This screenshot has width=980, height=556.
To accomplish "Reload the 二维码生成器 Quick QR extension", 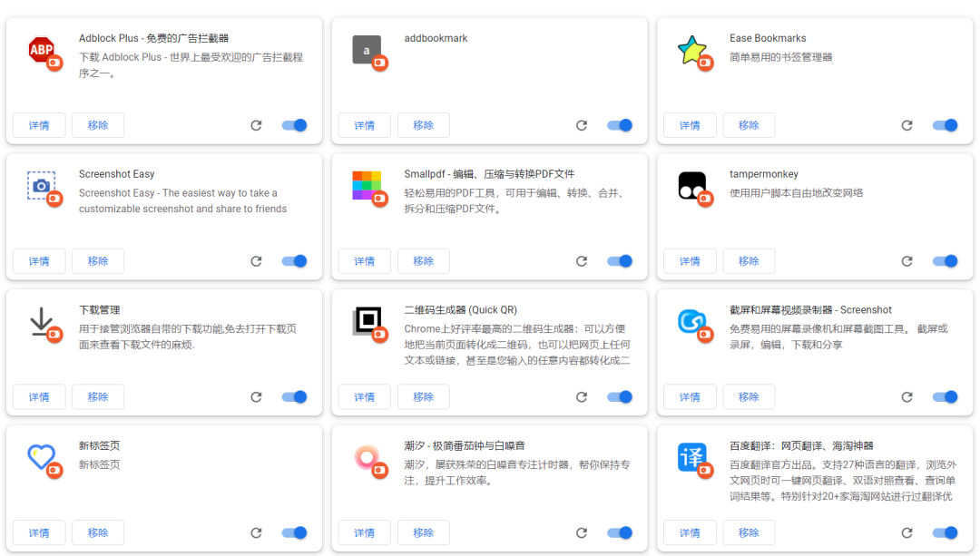I will click(582, 397).
